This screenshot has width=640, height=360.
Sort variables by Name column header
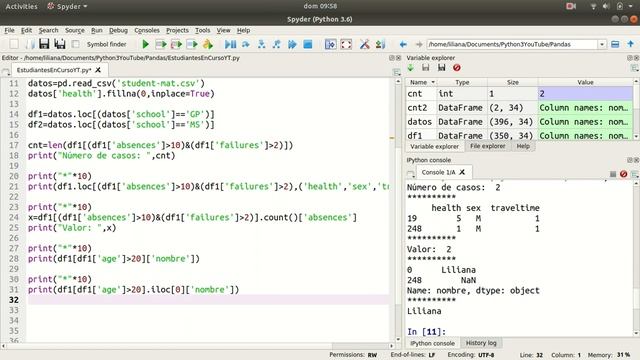[421, 82]
